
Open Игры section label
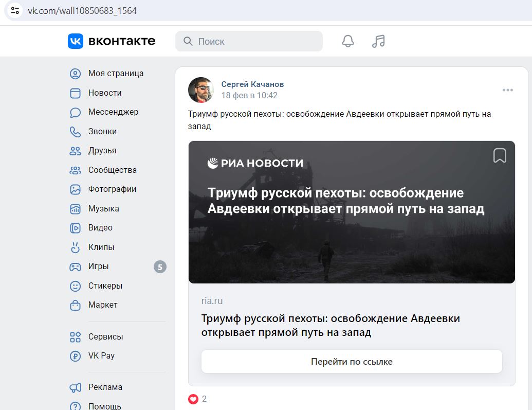(x=98, y=266)
